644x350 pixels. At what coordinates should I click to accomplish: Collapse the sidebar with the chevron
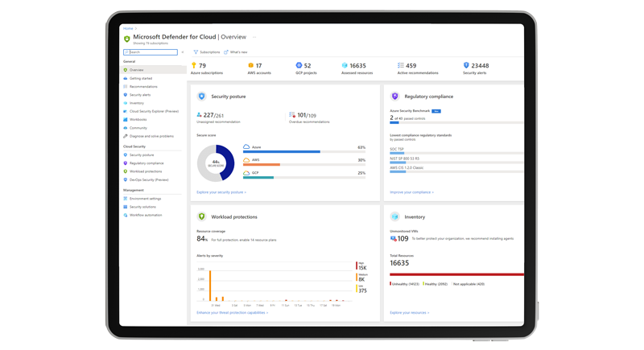pyautogui.click(x=183, y=52)
